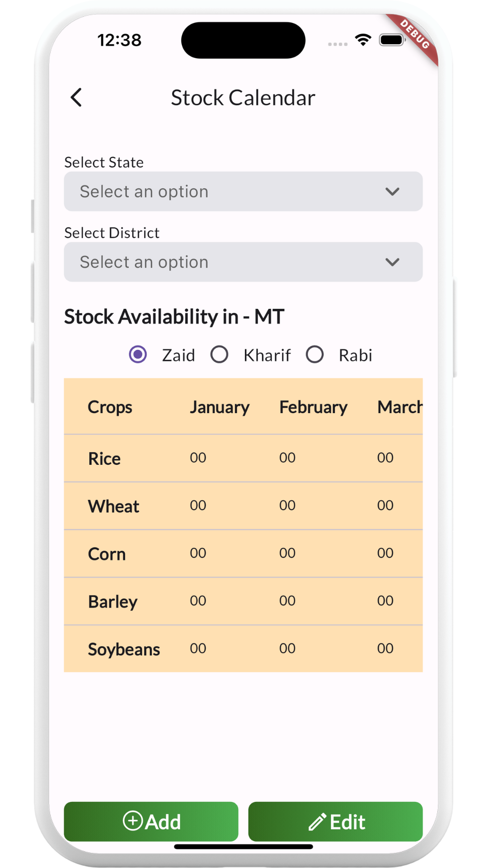This screenshot has width=488, height=868.
Task: Select the Rice row label
Action: click(104, 458)
